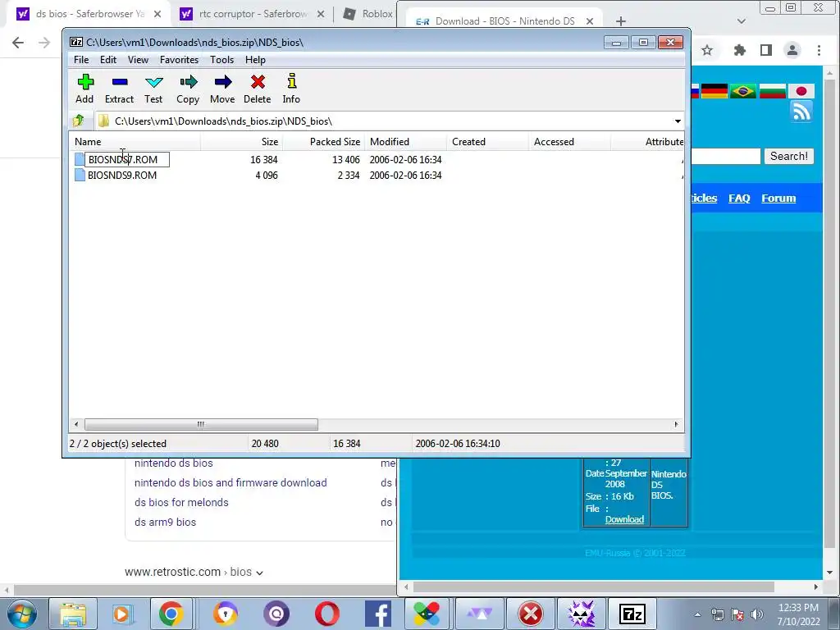This screenshot has height=630, width=840.
Task: Open the Chrome profile avatar
Action: (792, 50)
